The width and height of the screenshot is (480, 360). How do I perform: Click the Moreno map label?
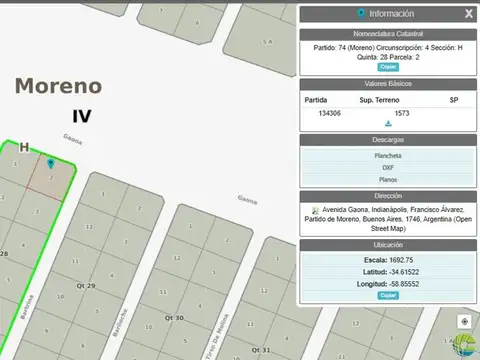(58, 86)
